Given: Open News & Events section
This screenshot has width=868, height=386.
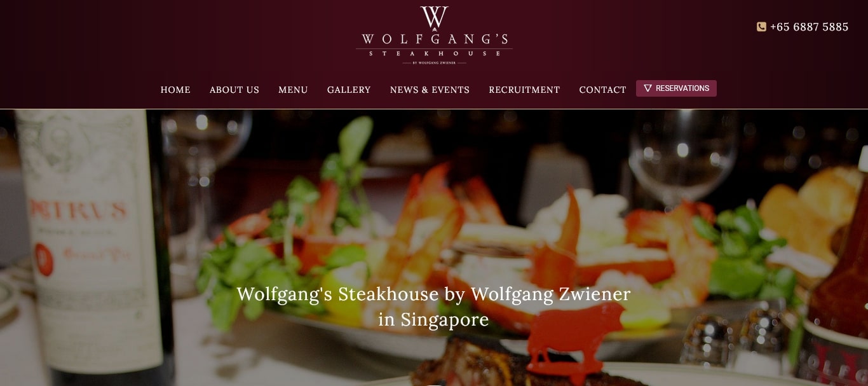Looking at the screenshot, I should [430, 90].
